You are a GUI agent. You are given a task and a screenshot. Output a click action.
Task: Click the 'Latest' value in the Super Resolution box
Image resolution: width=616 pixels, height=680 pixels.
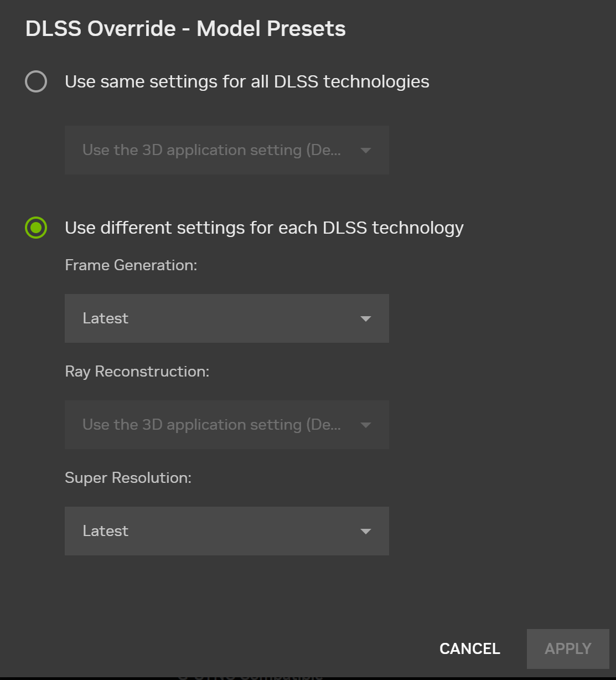tap(106, 531)
